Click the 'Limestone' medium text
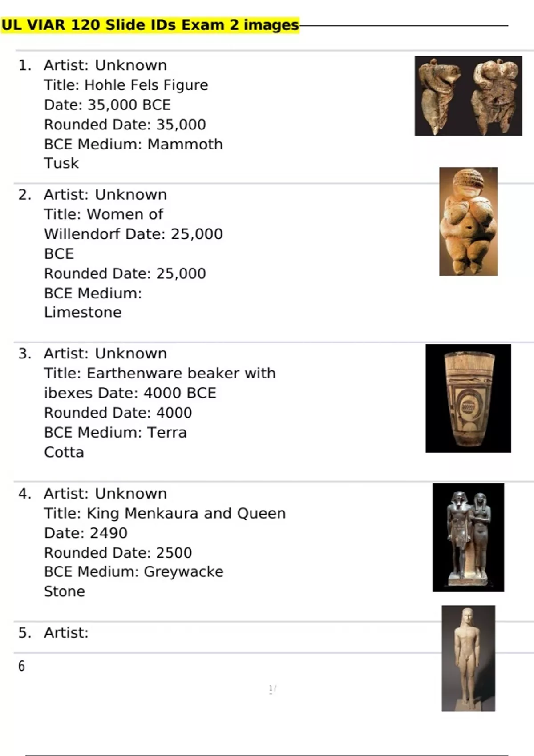The height and width of the screenshot is (756, 534). coord(83,312)
